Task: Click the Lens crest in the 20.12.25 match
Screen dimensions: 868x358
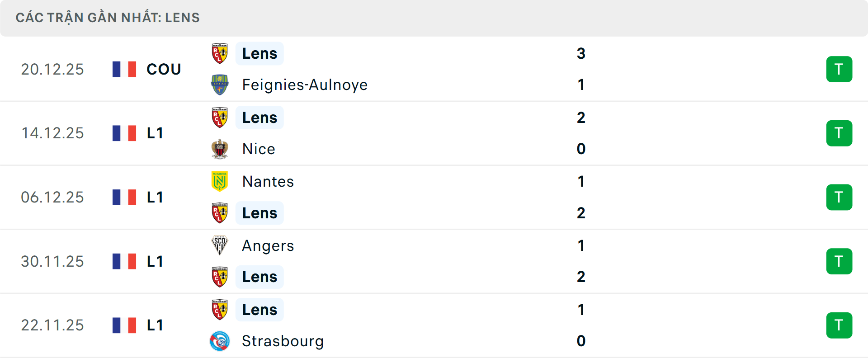Action: [220, 53]
